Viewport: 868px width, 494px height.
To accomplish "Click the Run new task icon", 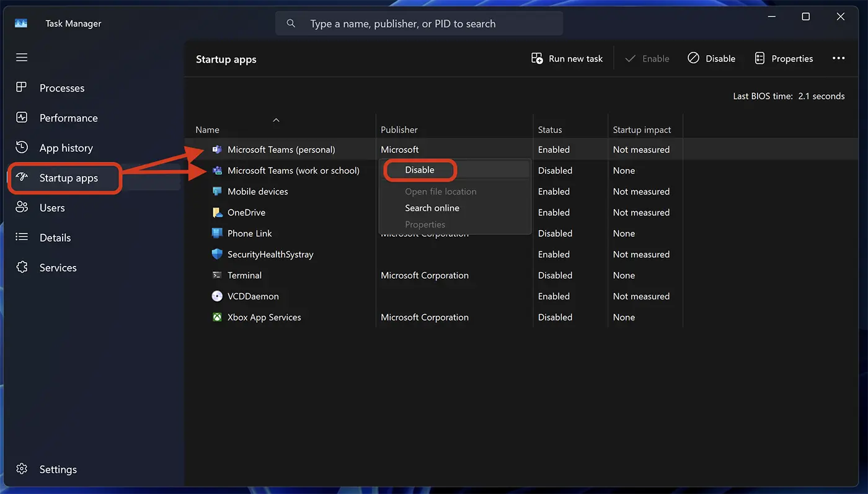I will click(537, 58).
